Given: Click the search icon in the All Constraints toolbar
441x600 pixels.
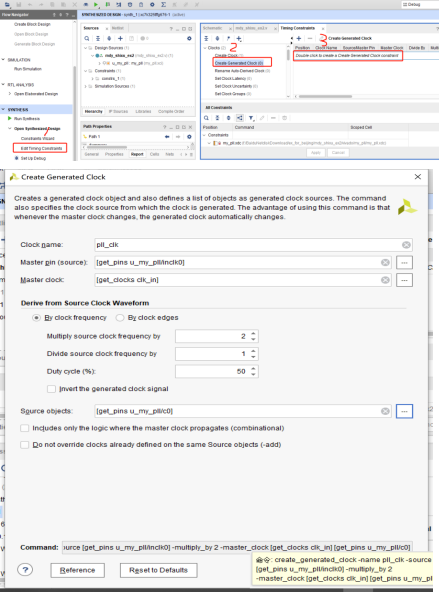Looking at the screenshot, I should [x=206, y=118].
